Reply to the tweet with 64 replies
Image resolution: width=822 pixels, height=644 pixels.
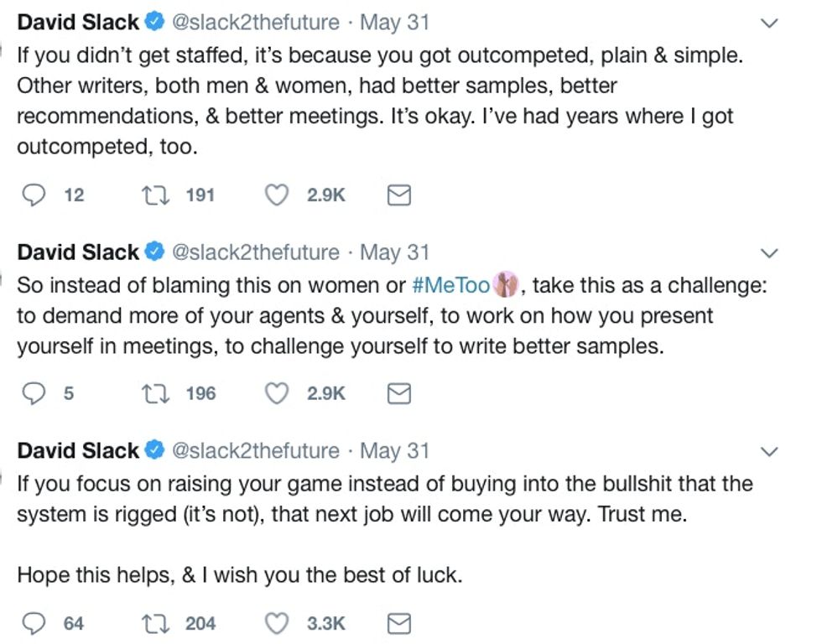pos(32,623)
